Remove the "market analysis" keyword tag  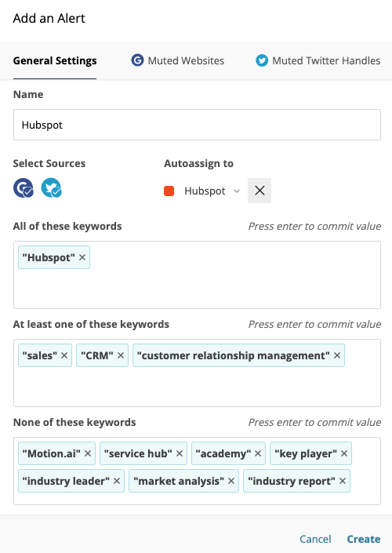pyautogui.click(x=231, y=481)
